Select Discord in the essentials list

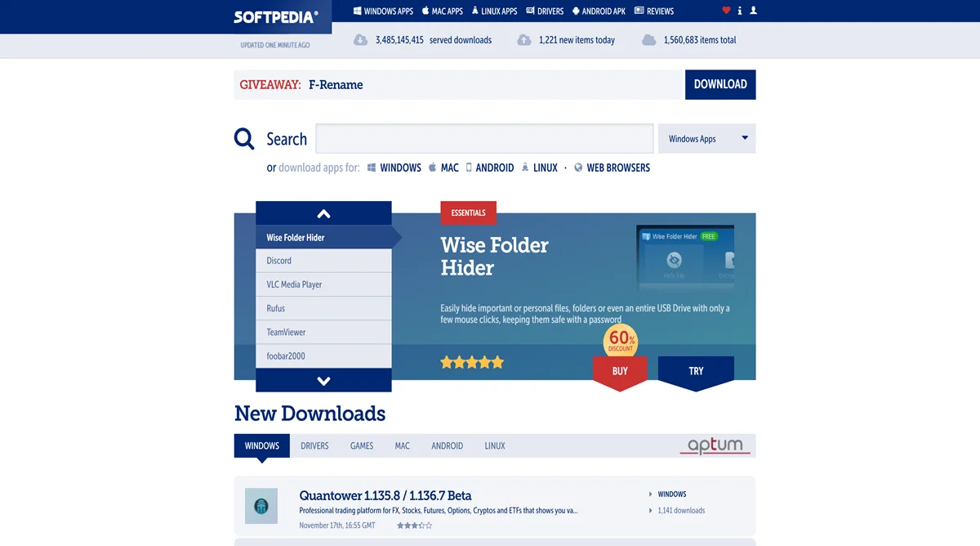click(323, 261)
